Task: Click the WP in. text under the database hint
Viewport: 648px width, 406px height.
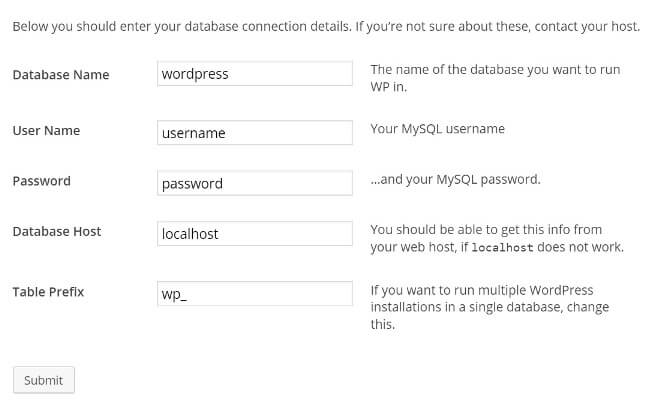Action: [388, 87]
